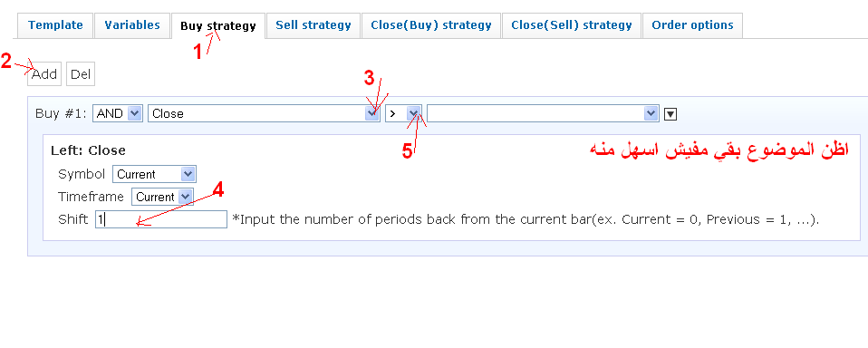Screen dimensions: 868x348
Task: Click the Add condition button
Action: (x=44, y=74)
